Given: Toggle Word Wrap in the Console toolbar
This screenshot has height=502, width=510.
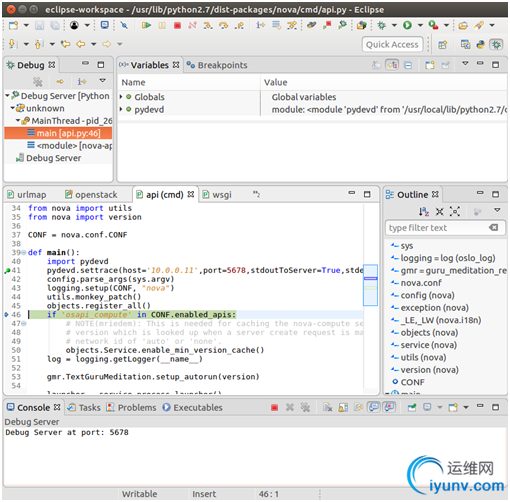Looking at the screenshot, I should pyautogui.click(x=359, y=407).
